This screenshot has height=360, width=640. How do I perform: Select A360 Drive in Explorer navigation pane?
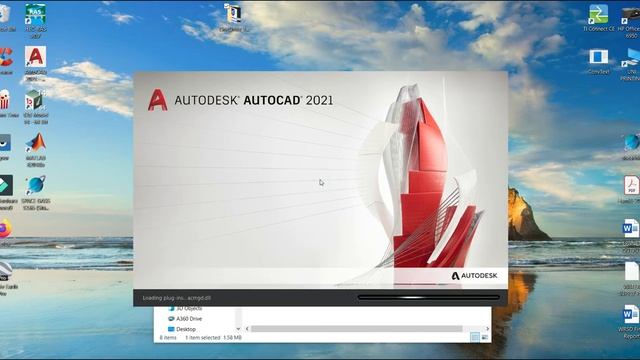(185, 319)
